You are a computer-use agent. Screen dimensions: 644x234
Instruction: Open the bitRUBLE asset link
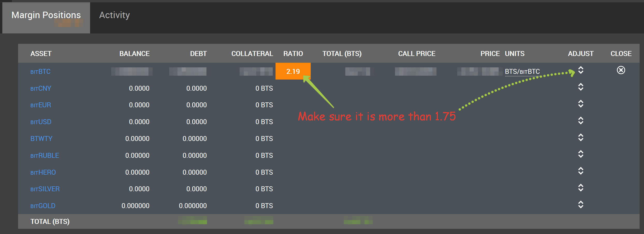point(45,156)
